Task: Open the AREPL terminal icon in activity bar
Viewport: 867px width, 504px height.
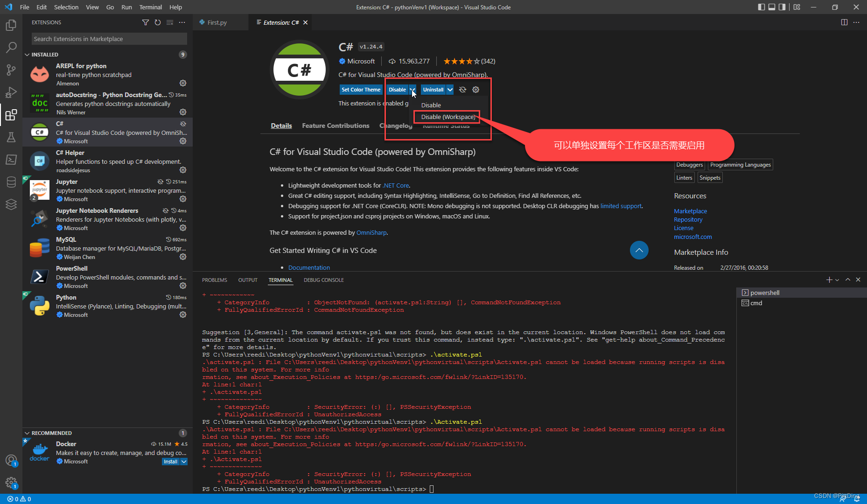Action: (x=11, y=159)
